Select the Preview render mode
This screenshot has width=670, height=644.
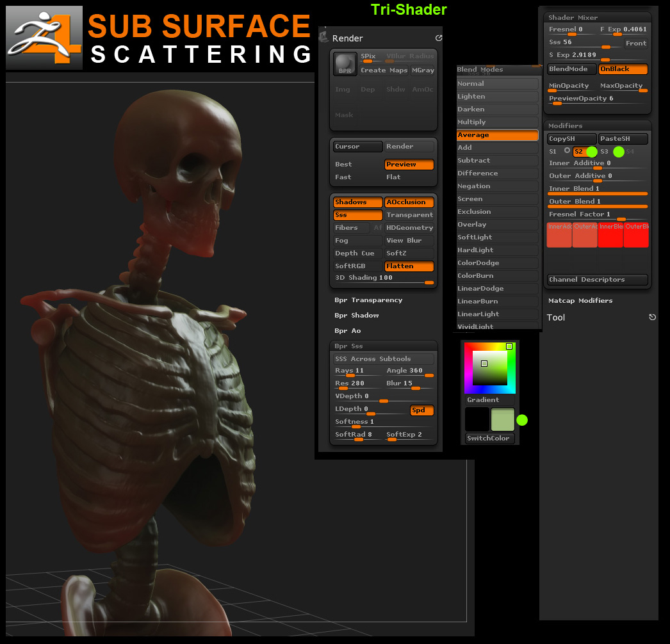409,165
